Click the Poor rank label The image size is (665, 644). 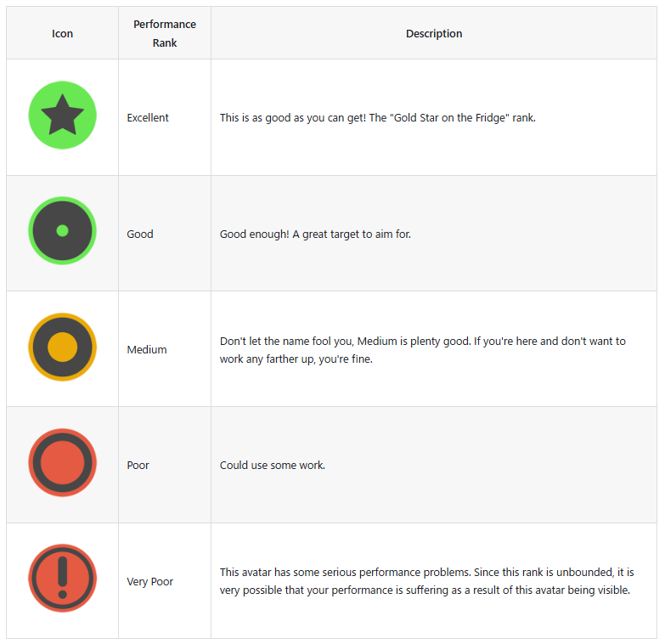[x=138, y=465]
